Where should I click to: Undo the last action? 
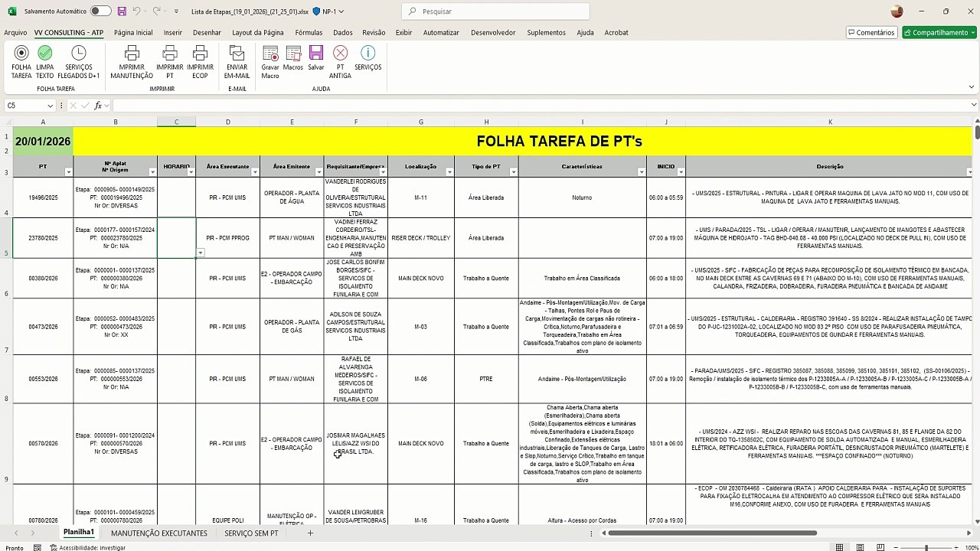point(136,11)
